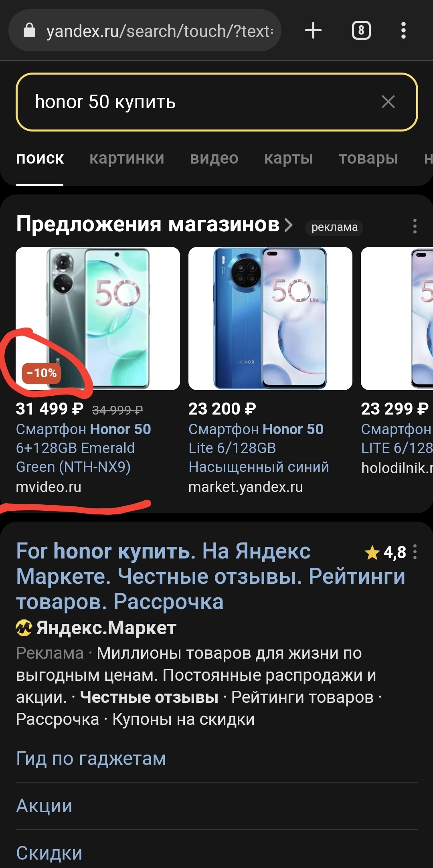This screenshot has height=868, width=433.
Task: Open the Акции sitelink
Action: coord(44,806)
